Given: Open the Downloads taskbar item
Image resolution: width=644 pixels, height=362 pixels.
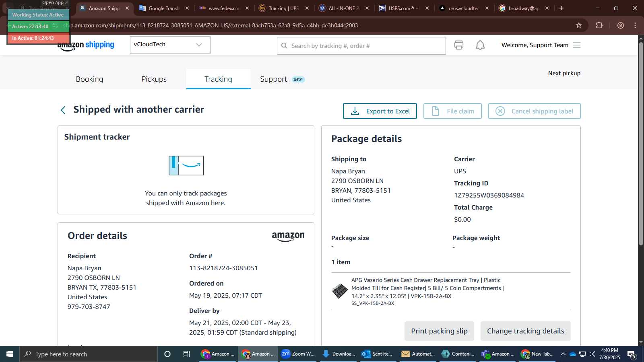Looking at the screenshot, I should pyautogui.click(x=339, y=354).
